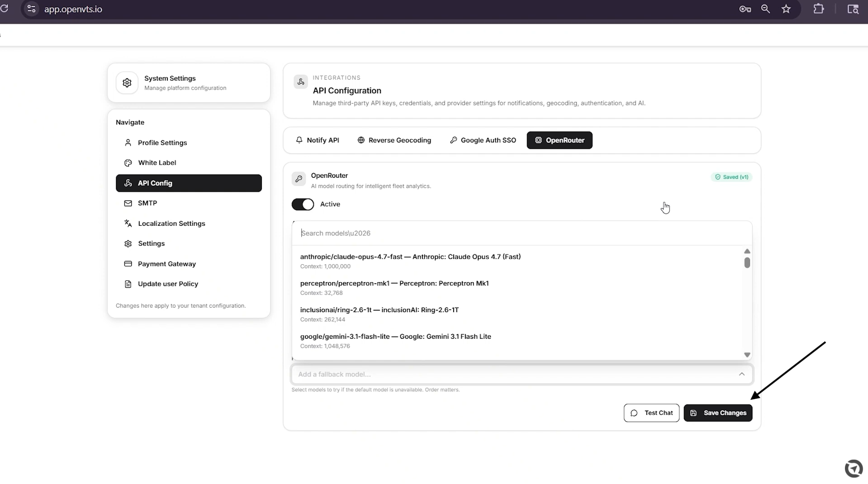868x484 pixels.
Task: Open the Google Auth SSO tab
Action: pos(483,140)
